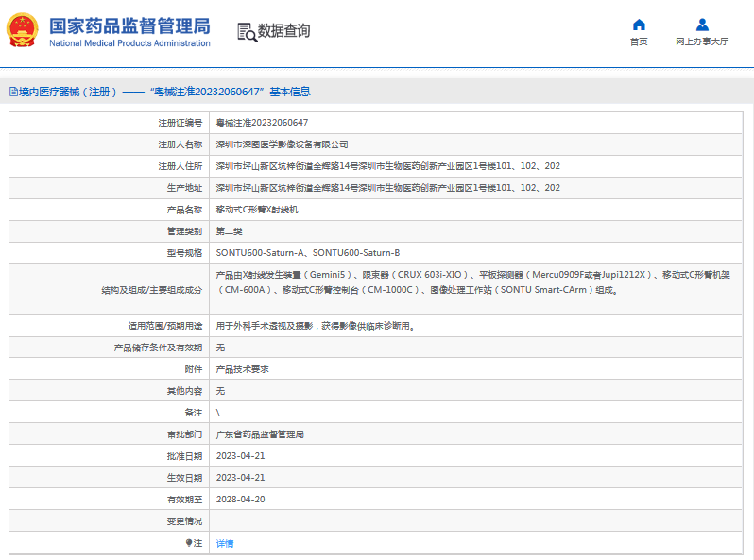Click the 管理类别 row label

184,231
